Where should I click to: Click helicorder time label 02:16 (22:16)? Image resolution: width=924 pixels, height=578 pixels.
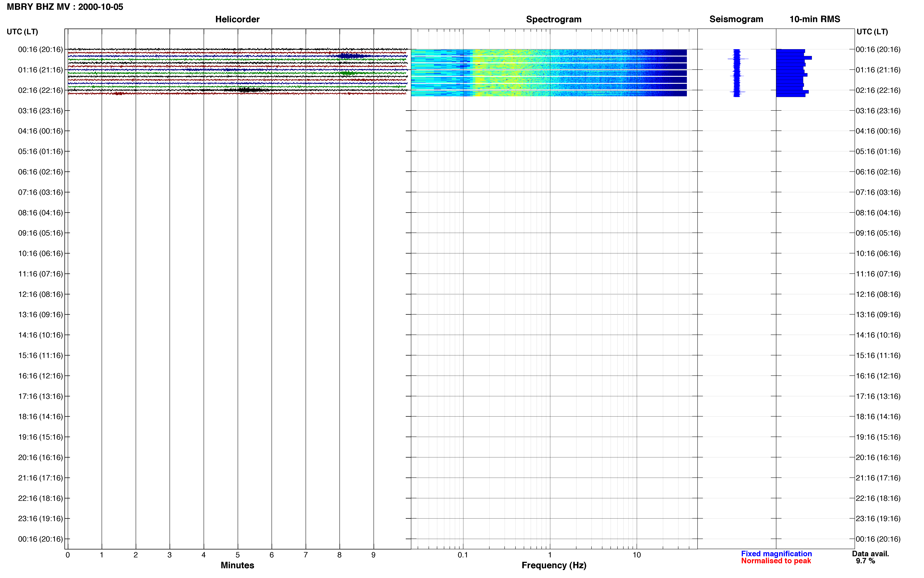pos(41,90)
